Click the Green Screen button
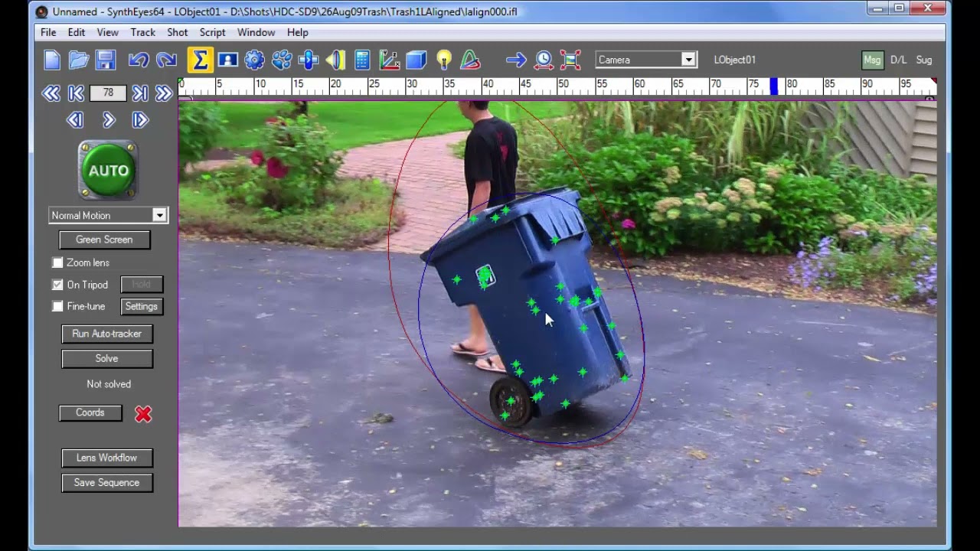This screenshot has height=551, width=980. pyautogui.click(x=104, y=240)
